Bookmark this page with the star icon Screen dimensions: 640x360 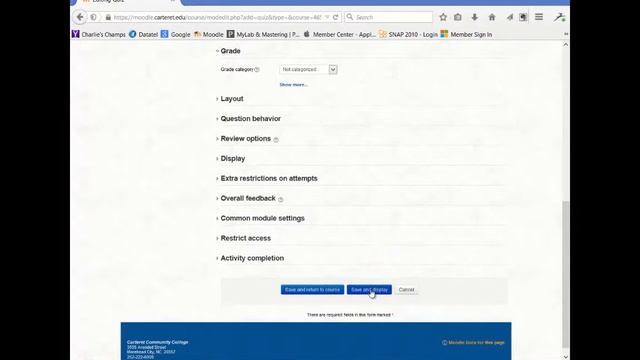[443, 17]
